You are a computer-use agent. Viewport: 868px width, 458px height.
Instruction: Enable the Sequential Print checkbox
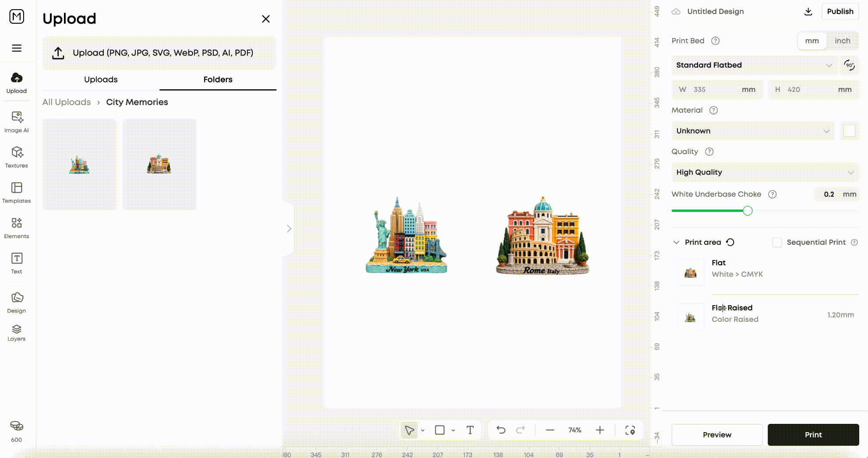(x=777, y=243)
